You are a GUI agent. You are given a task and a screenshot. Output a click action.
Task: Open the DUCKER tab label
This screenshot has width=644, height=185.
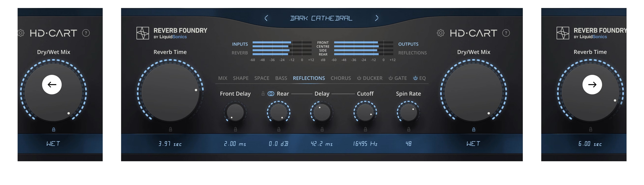click(373, 78)
